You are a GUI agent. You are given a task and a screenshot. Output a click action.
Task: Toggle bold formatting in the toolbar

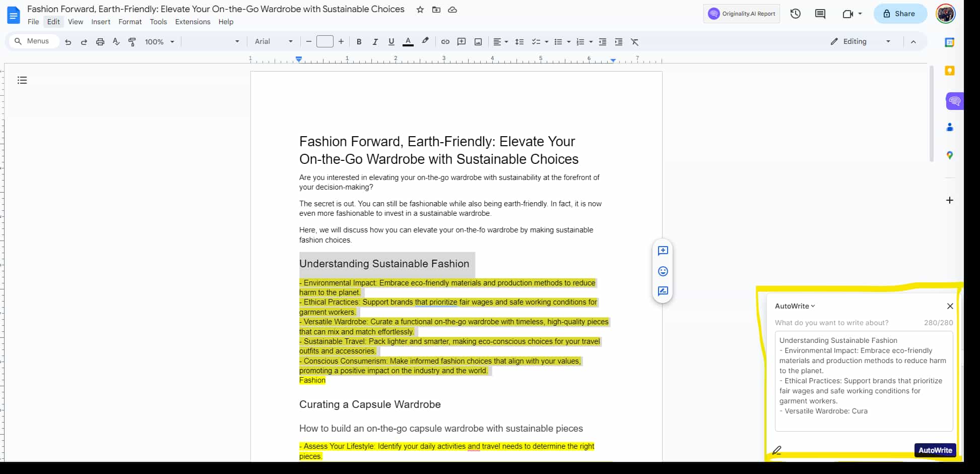359,41
